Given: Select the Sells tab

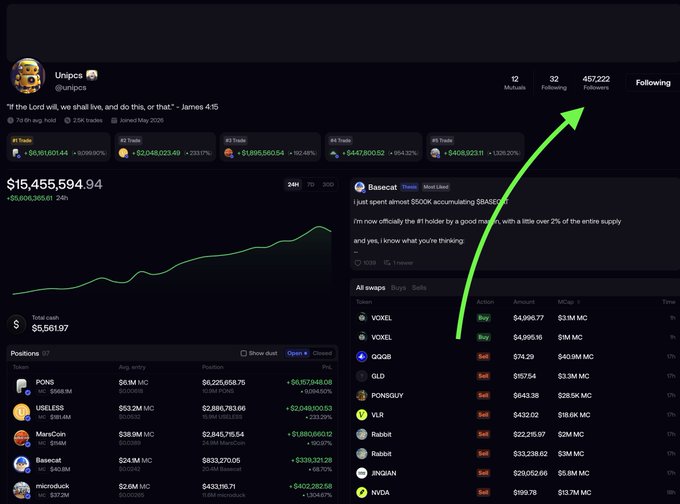Looking at the screenshot, I should [x=419, y=288].
